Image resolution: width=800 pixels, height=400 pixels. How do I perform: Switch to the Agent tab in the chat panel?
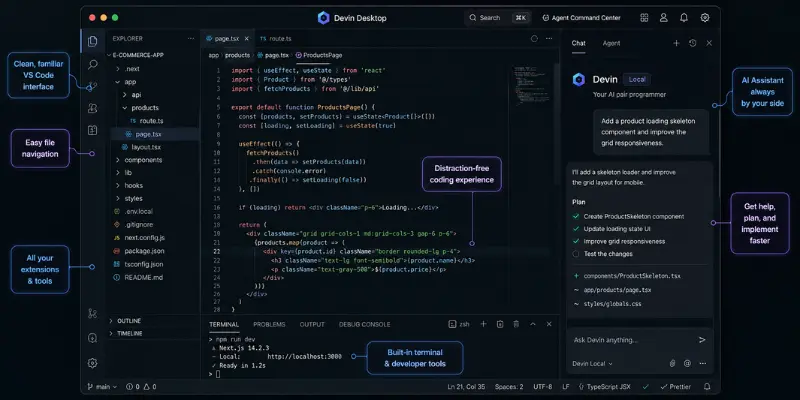click(x=611, y=43)
